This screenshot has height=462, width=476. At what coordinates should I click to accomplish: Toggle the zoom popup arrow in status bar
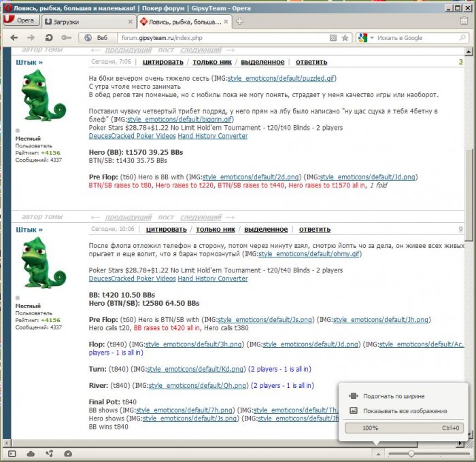coord(378,454)
